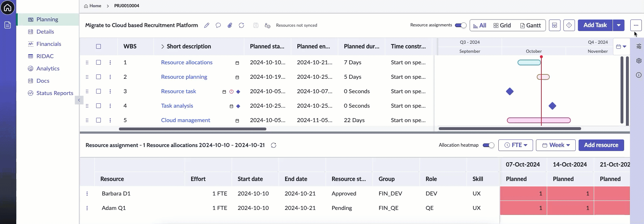Refresh the resource assignment panel

274,145
